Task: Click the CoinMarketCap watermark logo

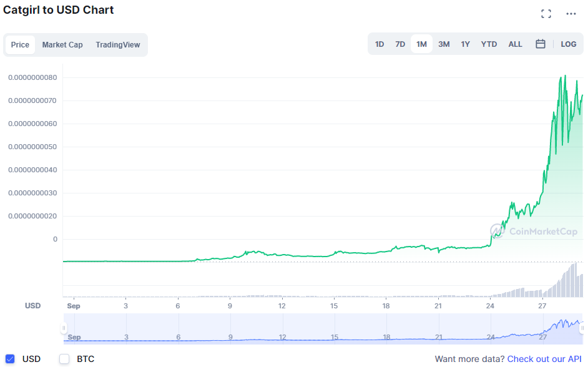Action: pos(534,232)
